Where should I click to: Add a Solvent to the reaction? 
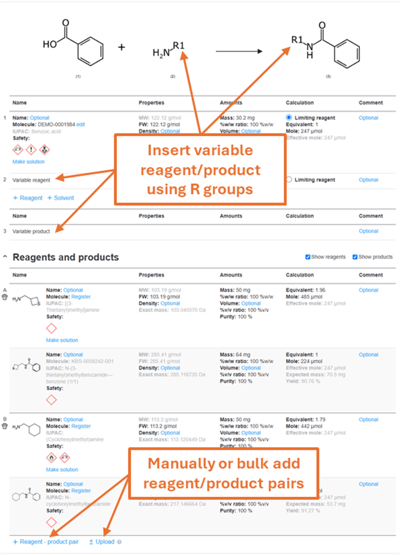(x=61, y=198)
